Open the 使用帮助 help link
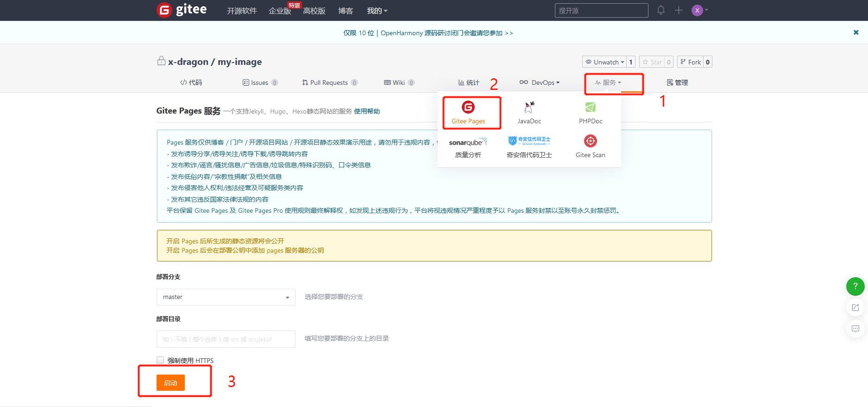Viewport: 868px width, 407px height. coord(367,111)
